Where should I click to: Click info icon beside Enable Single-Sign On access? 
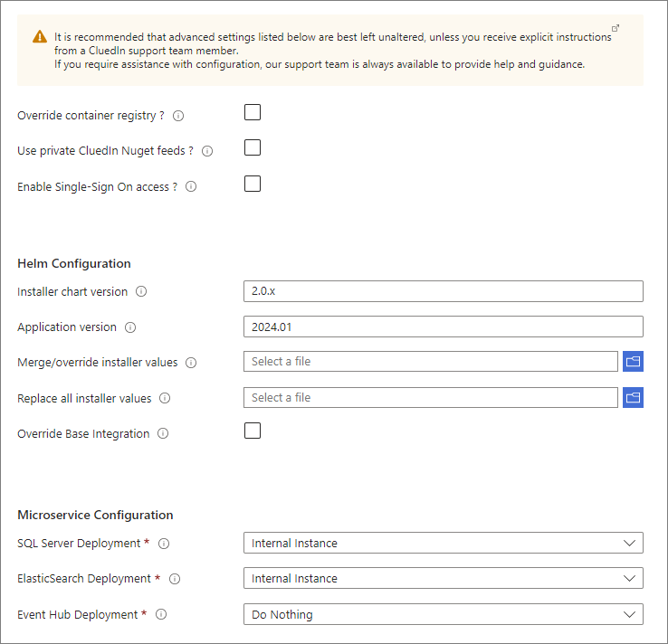[191, 187]
